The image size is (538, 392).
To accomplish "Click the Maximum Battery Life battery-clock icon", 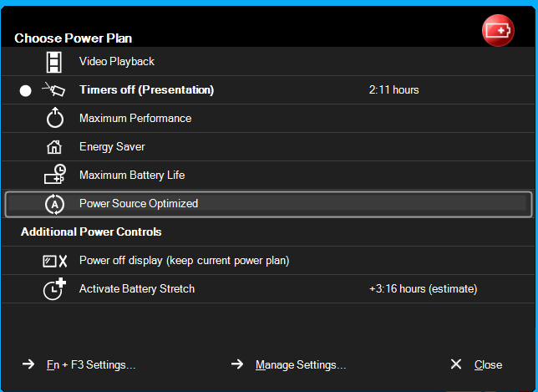I will click(x=54, y=176).
